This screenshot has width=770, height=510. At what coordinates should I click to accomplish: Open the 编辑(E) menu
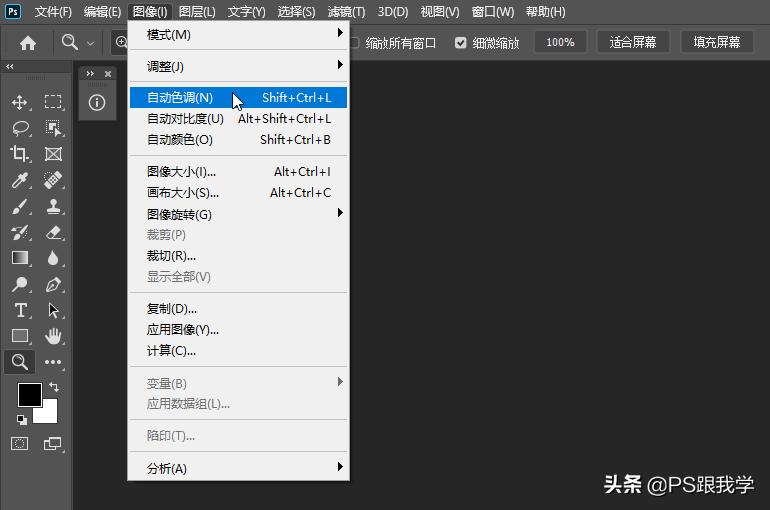point(102,11)
